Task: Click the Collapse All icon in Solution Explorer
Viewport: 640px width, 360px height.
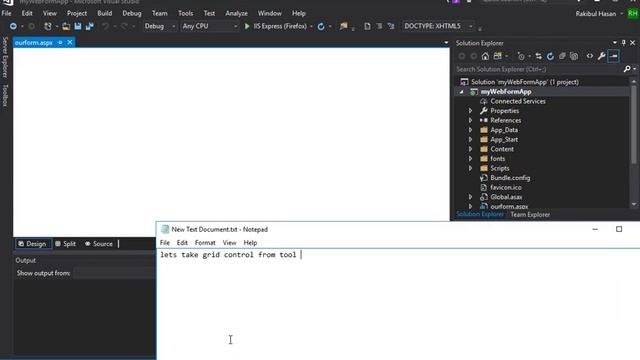Action: click(562, 56)
